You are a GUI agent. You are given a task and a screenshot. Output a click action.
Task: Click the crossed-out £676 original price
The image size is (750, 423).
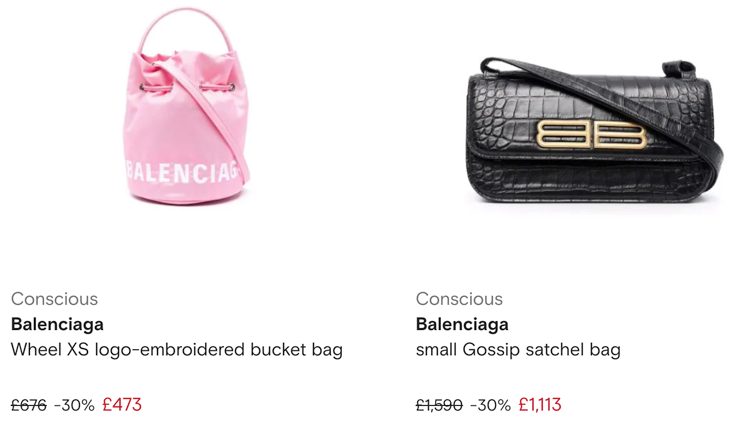click(29, 405)
